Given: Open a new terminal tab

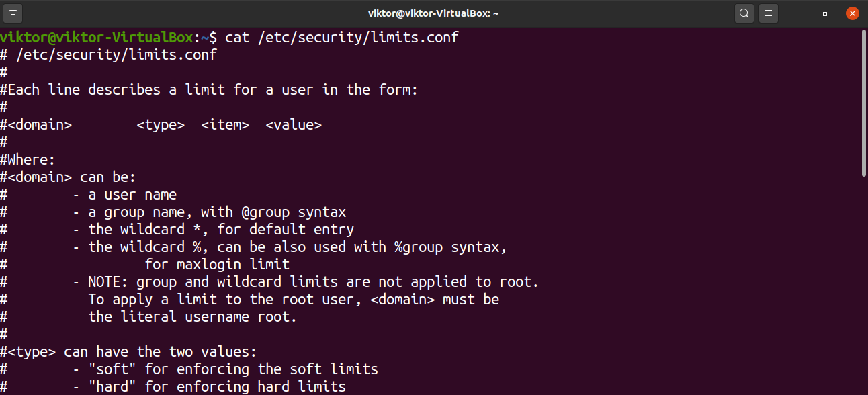Looking at the screenshot, I should pyautogui.click(x=13, y=13).
